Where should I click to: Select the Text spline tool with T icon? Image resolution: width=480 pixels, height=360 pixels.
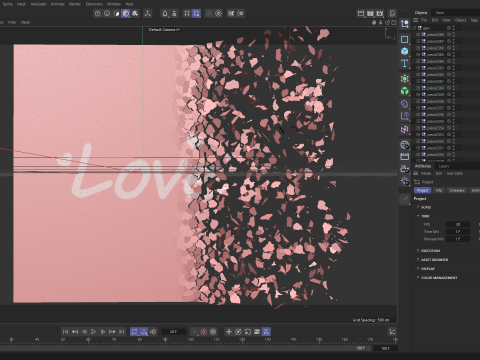(x=404, y=63)
